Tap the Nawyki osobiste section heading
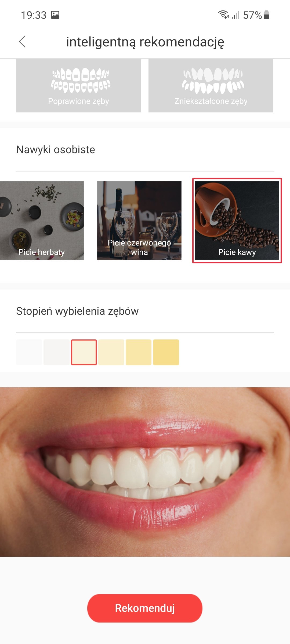The image size is (290, 644). point(56,150)
